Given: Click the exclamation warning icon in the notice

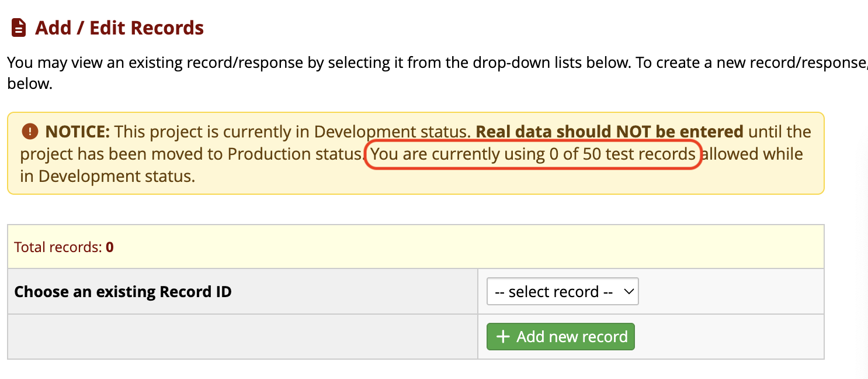Looking at the screenshot, I should 29,132.
